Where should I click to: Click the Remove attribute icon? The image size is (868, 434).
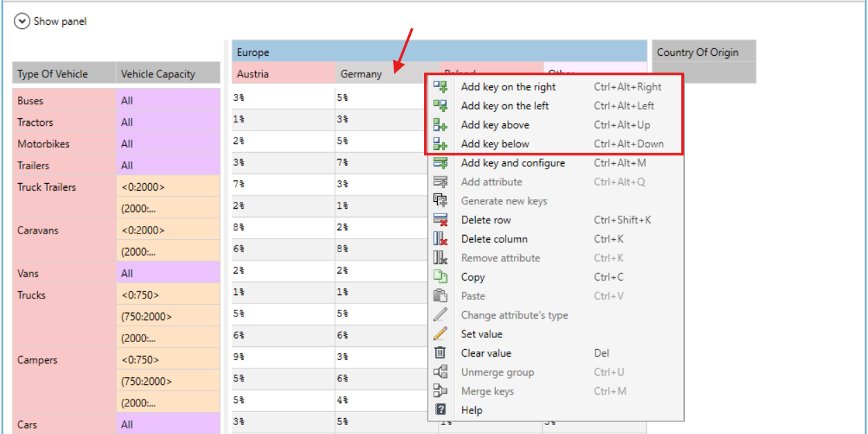pos(441,258)
